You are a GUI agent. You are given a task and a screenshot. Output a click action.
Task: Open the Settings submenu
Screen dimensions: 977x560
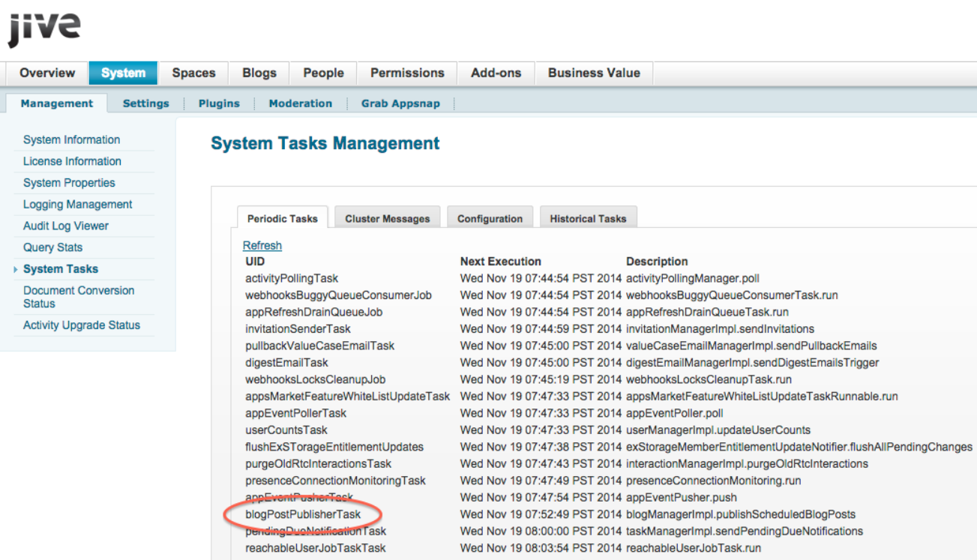tap(145, 103)
